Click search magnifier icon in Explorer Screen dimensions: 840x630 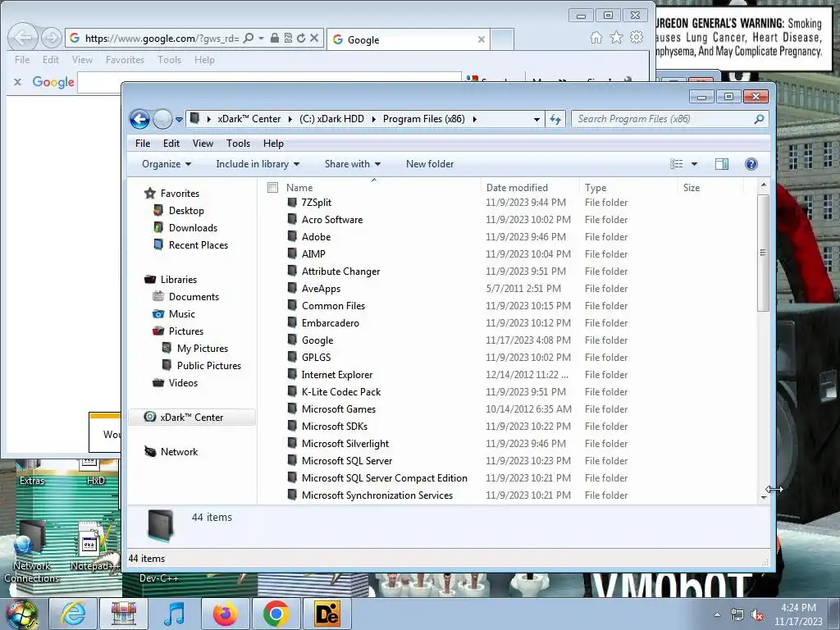[759, 119]
